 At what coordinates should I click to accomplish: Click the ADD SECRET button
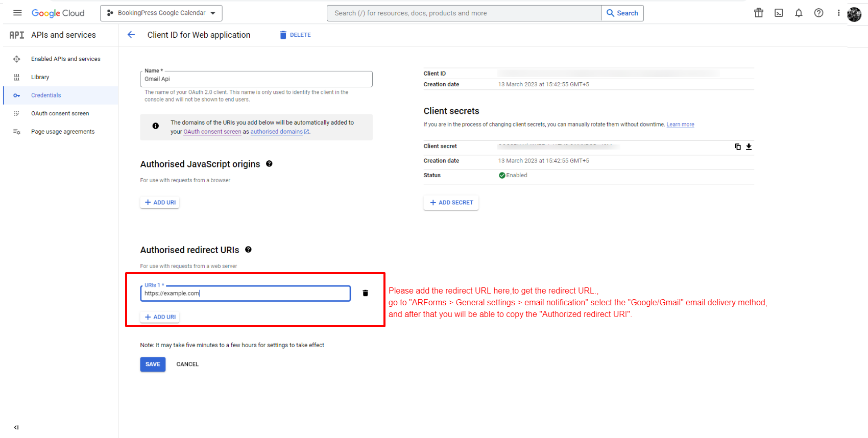pyautogui.click(x=451, y=203)
